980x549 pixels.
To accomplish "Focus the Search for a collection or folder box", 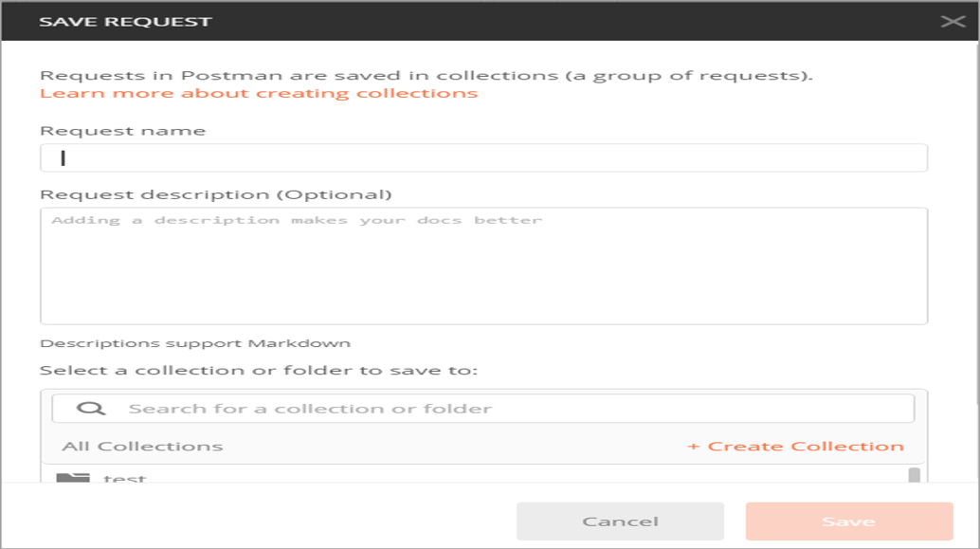I will [x=512, y=409].
